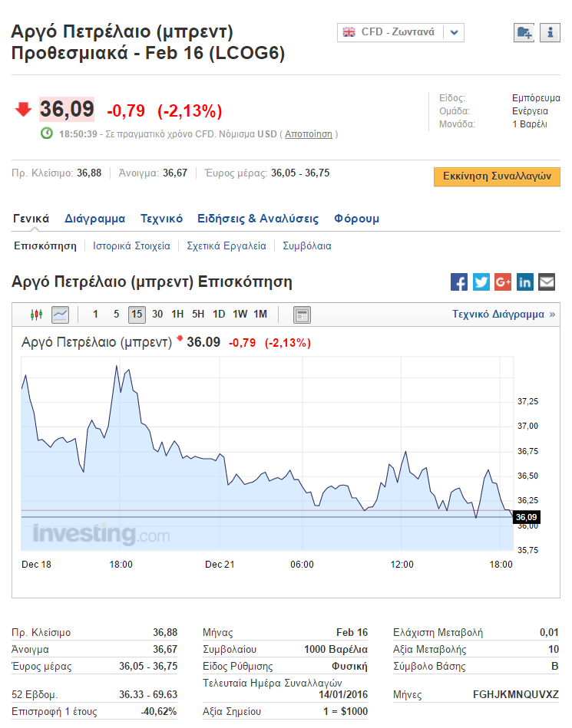The height and width of the screenshot is (728, 572).
Task: Share the page on Twitter
Action: point(481,282)
